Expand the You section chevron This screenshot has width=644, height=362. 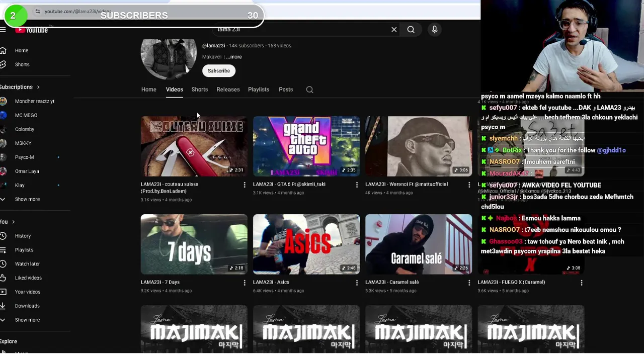click(x=13, y=222)
